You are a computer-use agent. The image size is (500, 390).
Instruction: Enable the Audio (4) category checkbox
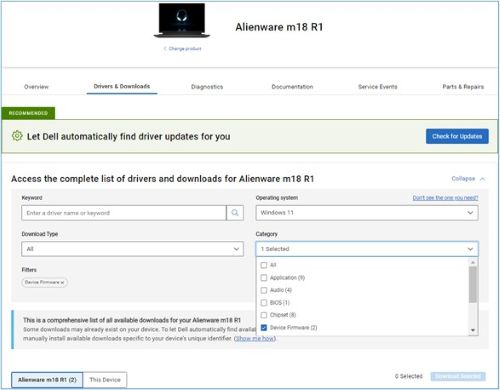(x=264, y=290)
